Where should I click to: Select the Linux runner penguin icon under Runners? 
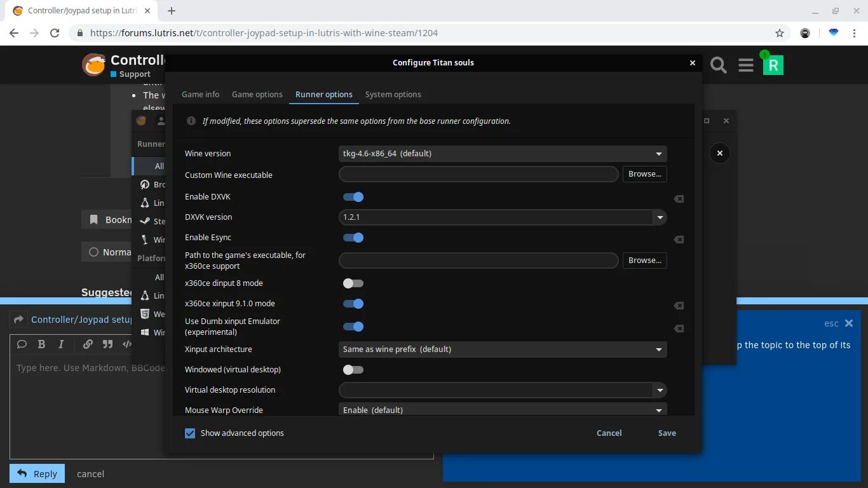(x=145, y=203)
